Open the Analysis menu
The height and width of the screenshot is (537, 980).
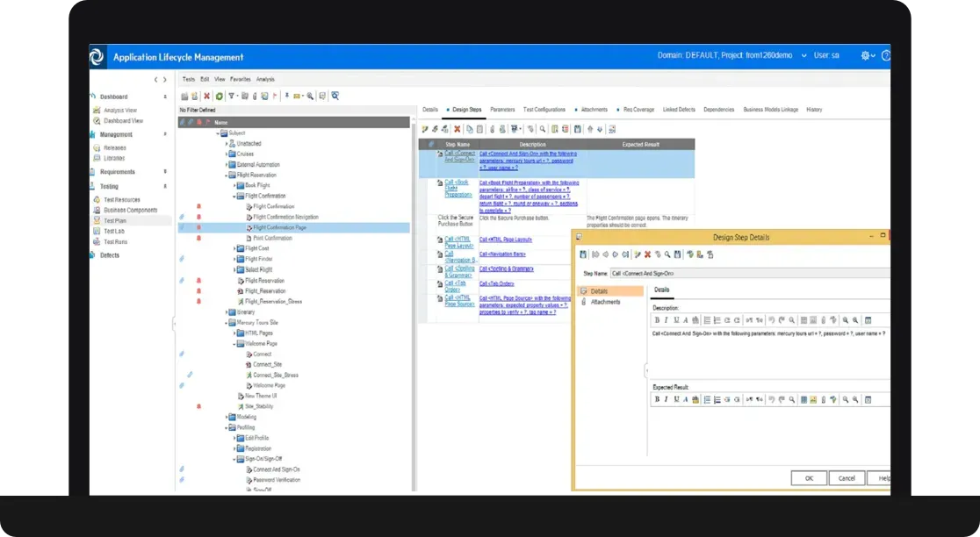265,79
